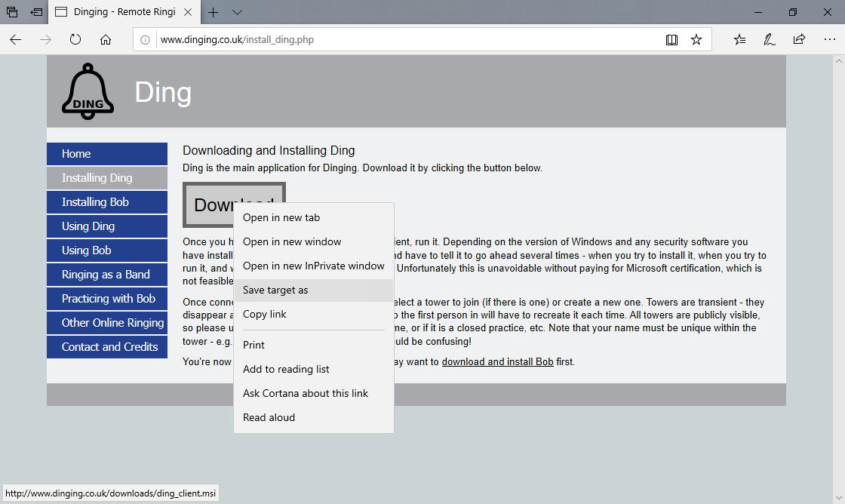
Task: Add page to favorites with star icon
Action: [x=696, y=39]
